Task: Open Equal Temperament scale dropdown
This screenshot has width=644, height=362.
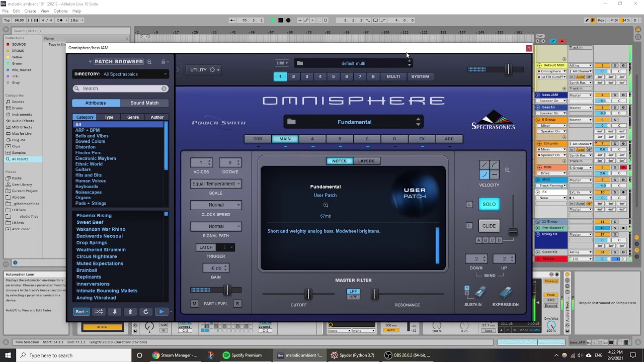Action: (x=216, y=184)
